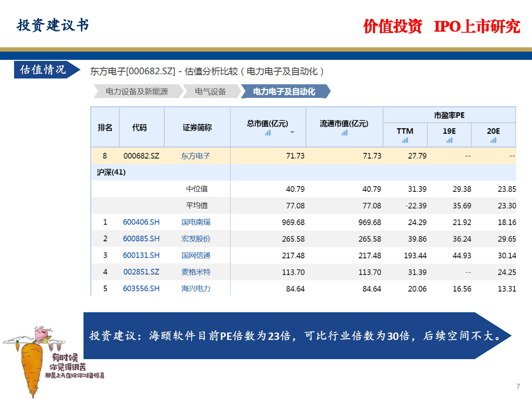Screen dimensions: 532x399
Task: Click the 19E column sort icon
Action: (x=449, y=140)
